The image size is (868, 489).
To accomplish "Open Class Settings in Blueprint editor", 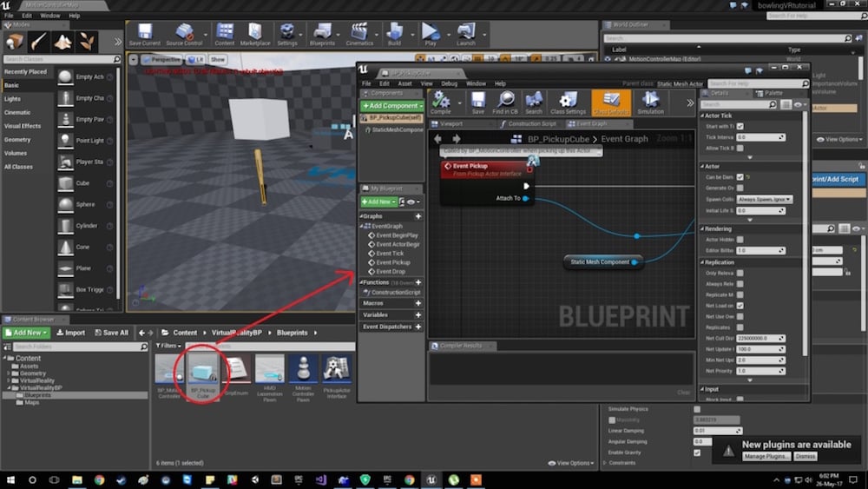I will coord(568,102).
